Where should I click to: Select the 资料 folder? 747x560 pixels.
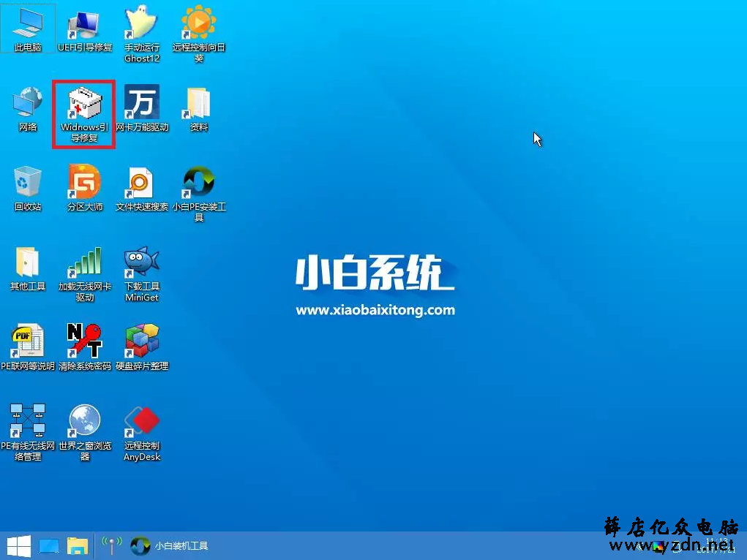[x=199, y=109]
